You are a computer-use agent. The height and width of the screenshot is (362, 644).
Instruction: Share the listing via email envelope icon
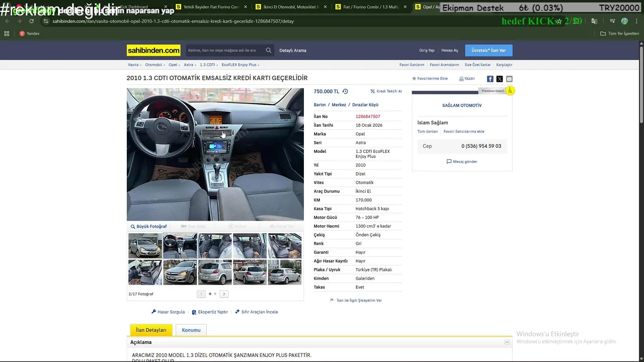[x=509, y=79]
